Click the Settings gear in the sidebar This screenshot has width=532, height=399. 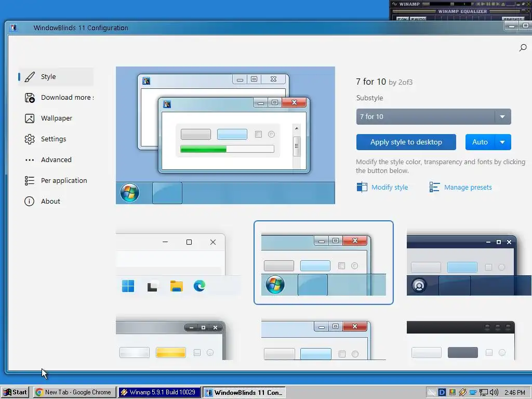click(30, 139)
